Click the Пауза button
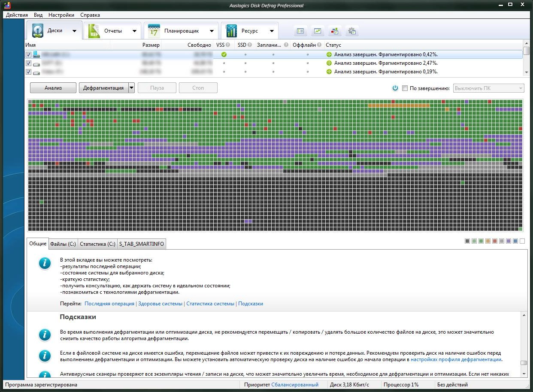Viewport: 533px width, 392px height. tap(157, 87)
